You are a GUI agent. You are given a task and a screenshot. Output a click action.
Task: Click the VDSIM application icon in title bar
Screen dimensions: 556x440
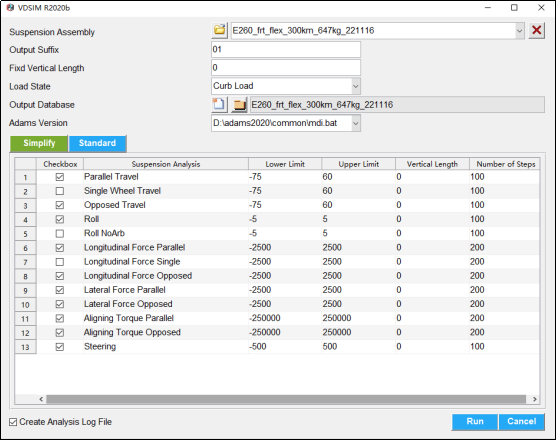coord(10,7)
